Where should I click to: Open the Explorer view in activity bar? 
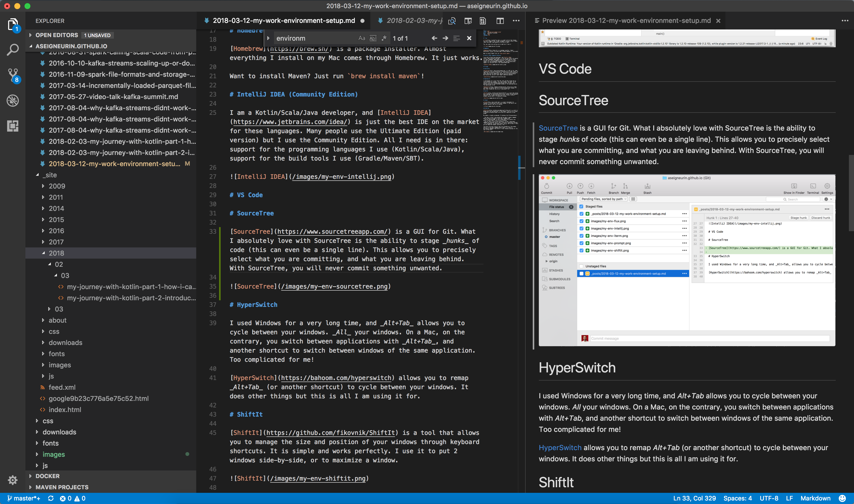pos(12,25)
